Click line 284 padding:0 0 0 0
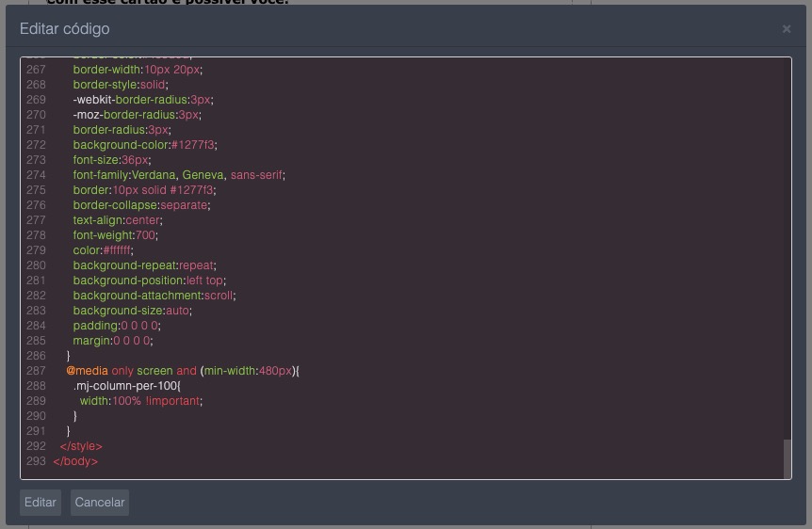Screen dimensions: 812x529 117,325
